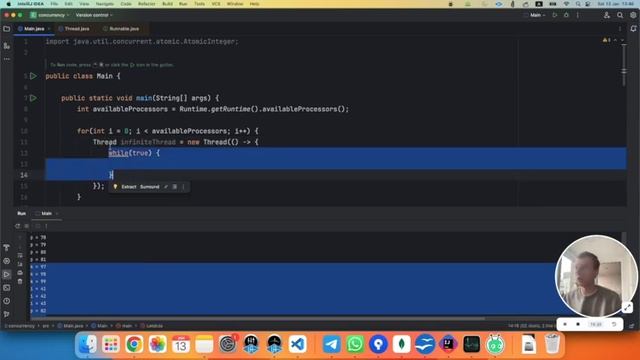Run the main method via gutter arrow
The width and height of the screenshot is (640, 360).
pyautogui.click(x=33, y=98)
